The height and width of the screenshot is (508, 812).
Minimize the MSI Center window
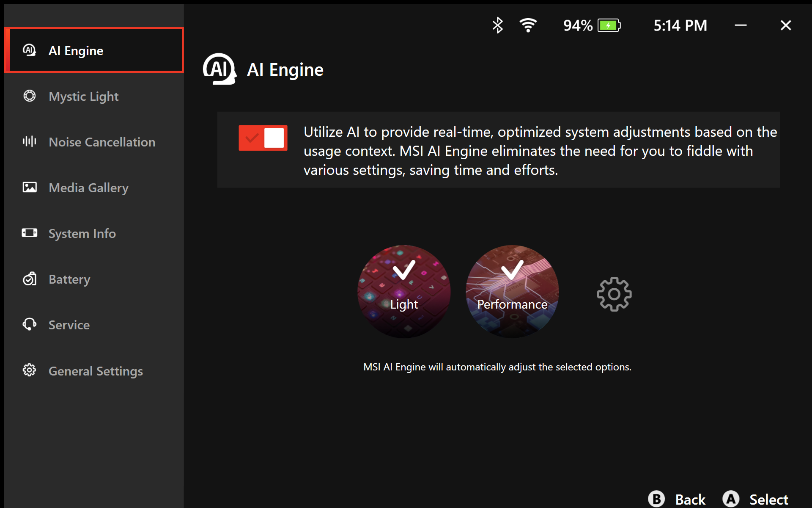click(741, 25)
